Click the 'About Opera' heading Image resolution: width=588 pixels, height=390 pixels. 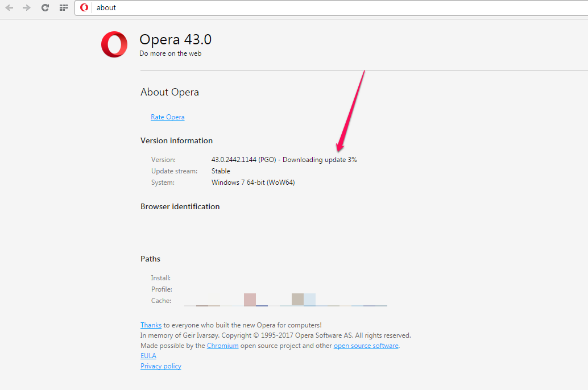169,92
